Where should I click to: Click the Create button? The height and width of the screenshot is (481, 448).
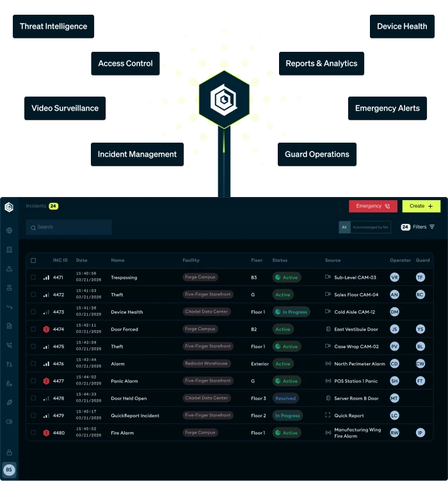coord(421,206)
